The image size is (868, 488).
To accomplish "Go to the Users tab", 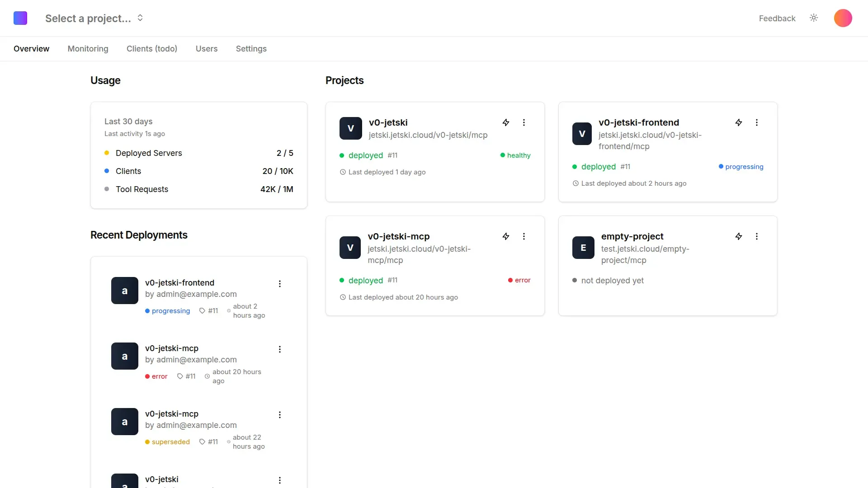I will click(x=207, y=48).
